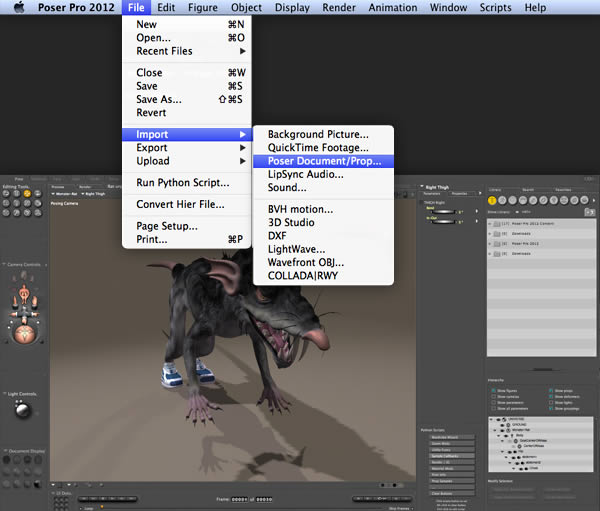Open the Animation menu
Screen dimensions: 600x511
point(393,7)
